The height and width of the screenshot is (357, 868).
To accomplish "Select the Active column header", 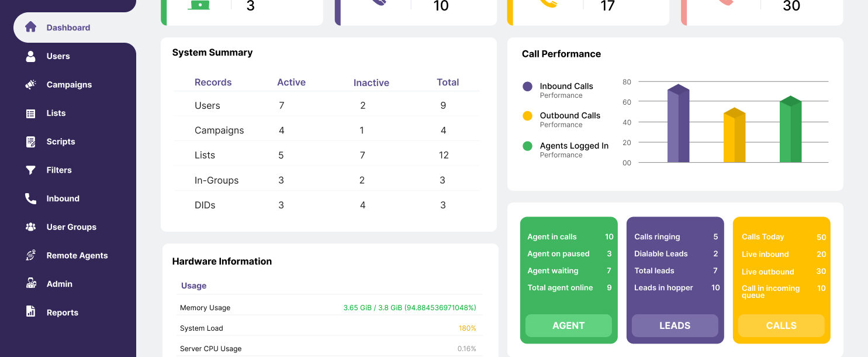I will 291,83.
